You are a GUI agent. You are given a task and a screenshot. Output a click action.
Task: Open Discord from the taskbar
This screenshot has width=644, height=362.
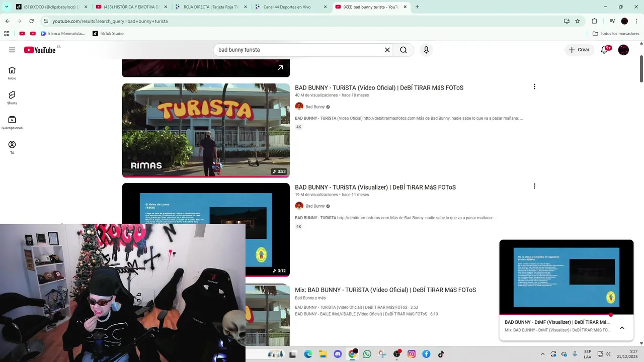pyautogui.click(x=338, y=354)
